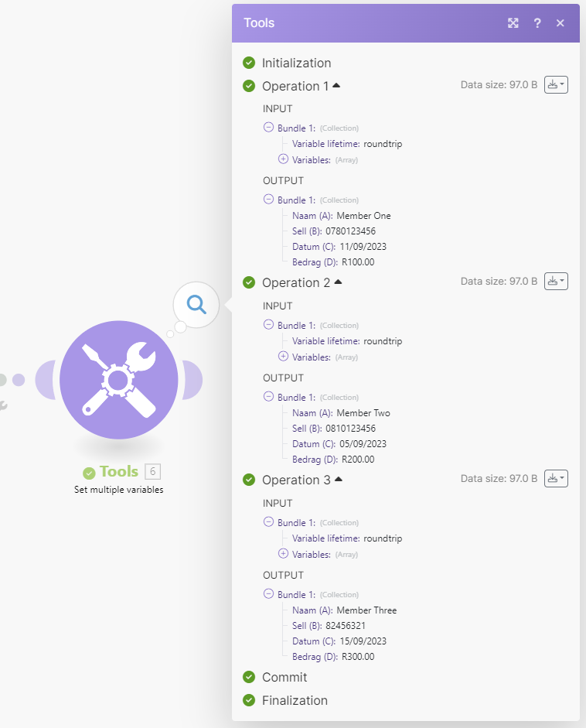Select the Finalization step
The height and width of the screenshot is (728, 586).
294,700
